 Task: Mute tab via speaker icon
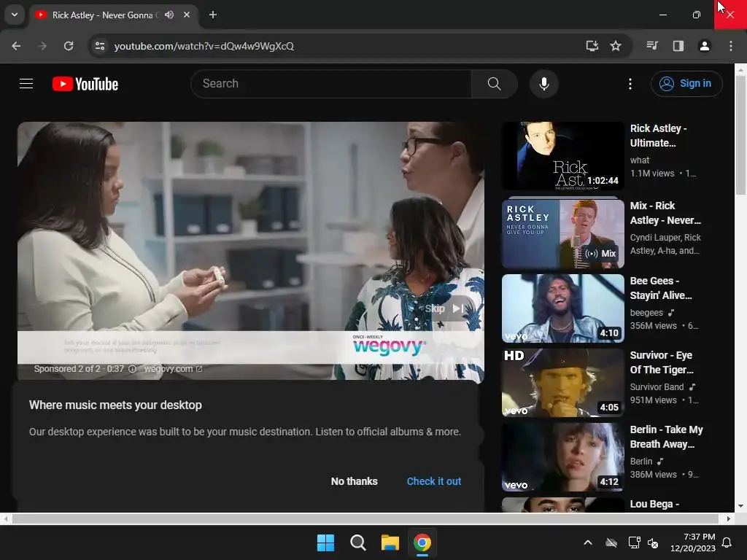pyautogui.click(x=169, y=15)
